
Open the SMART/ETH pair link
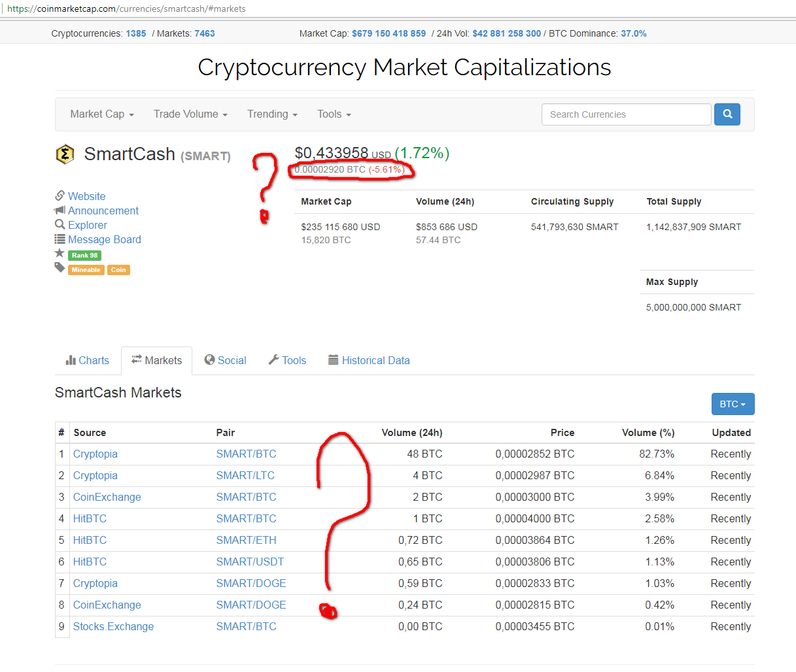click(x=247, y=540)
